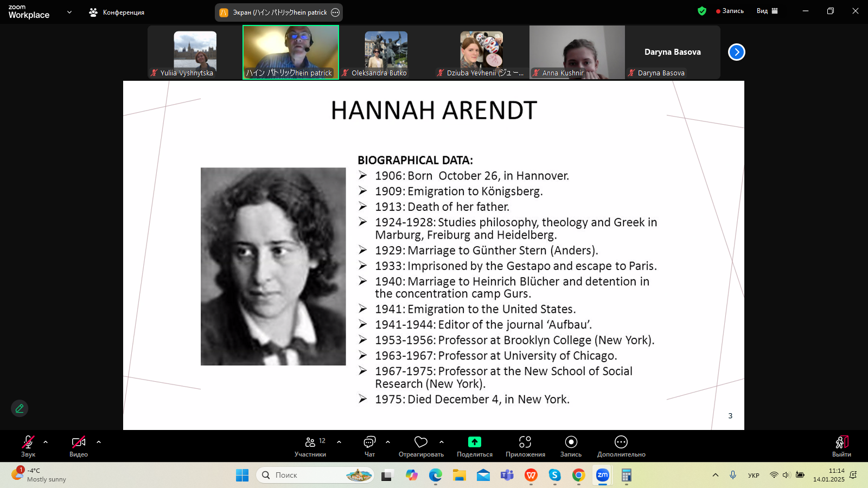Open the Participants panel icon
This screenshot has width=868, height=488.
coord(310,442)
